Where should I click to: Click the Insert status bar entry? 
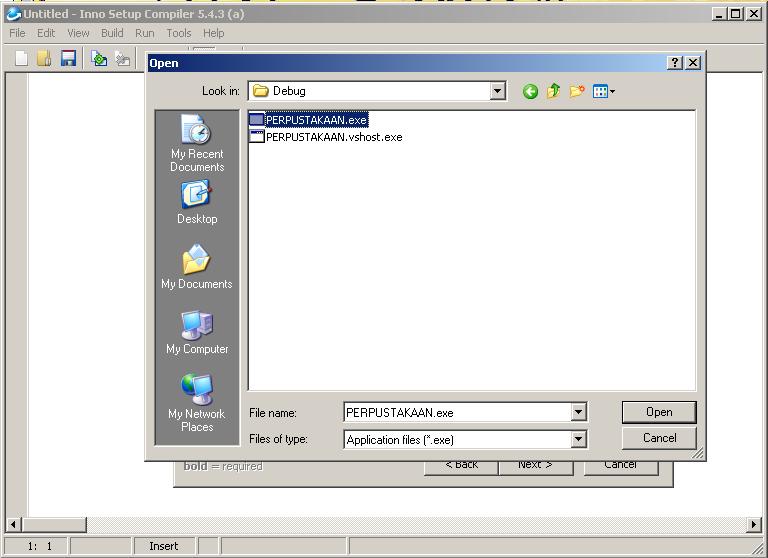point(164,546)
